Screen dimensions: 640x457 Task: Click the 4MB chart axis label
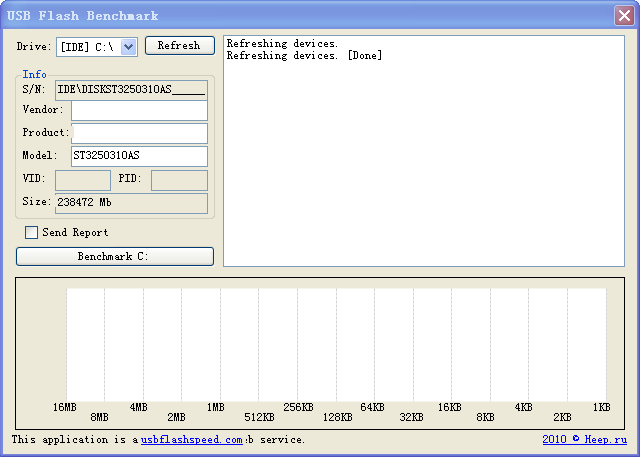coord(139,407)
